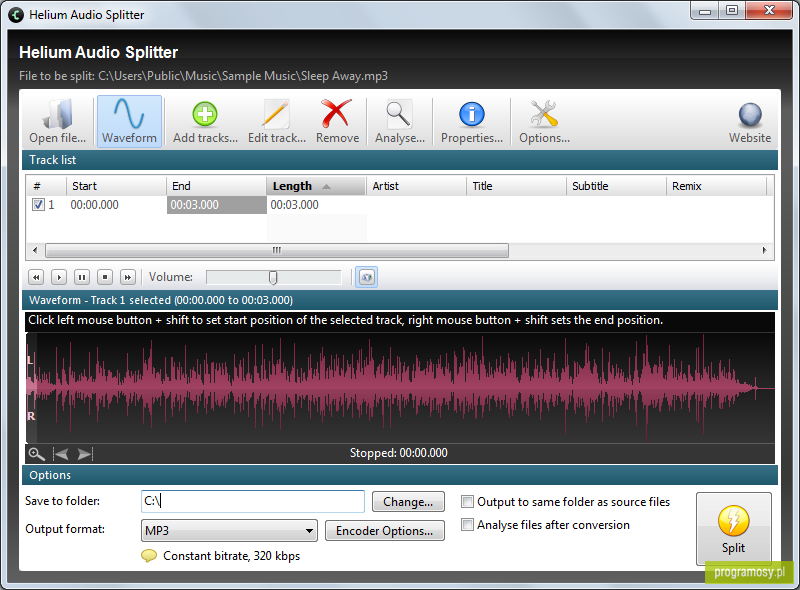Jump to waveform end marker
800x590 pixels.
tap(85, 454)
